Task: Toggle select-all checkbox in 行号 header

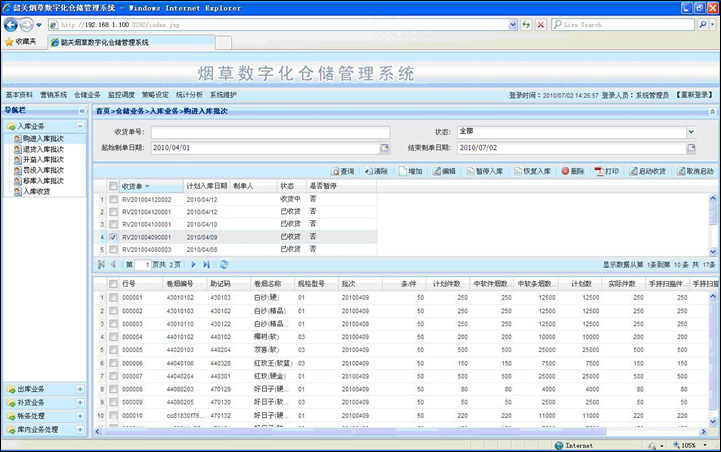Action: (113, 284)
